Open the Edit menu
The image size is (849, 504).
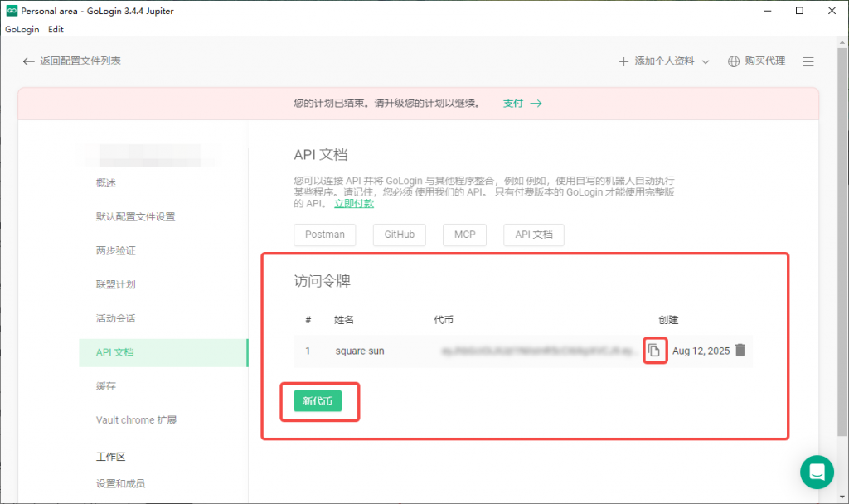[56, 29]
